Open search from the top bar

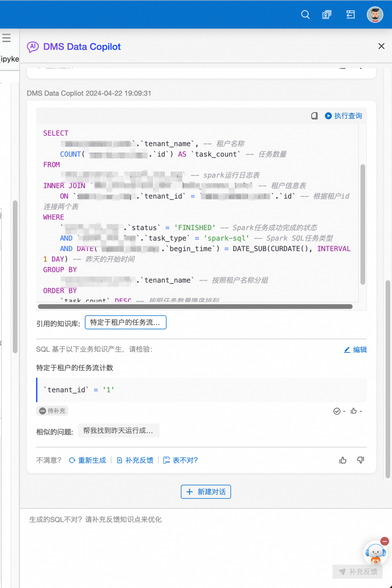coord(305,15)
